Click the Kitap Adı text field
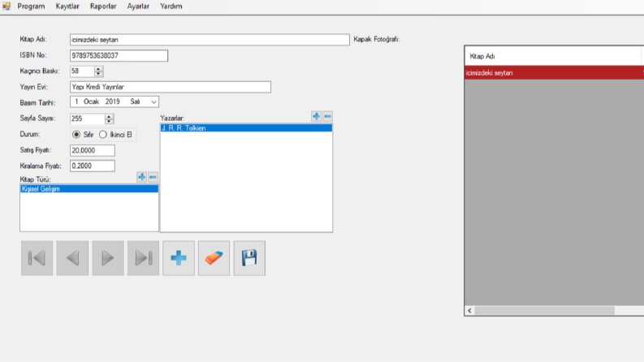The width and height of the screenshot is (644, 362). [210, 40]
